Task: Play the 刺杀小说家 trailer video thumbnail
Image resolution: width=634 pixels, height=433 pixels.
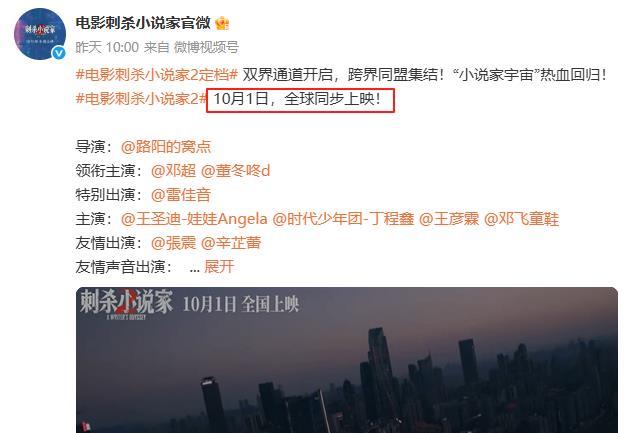Action: (x=347, y=360)
